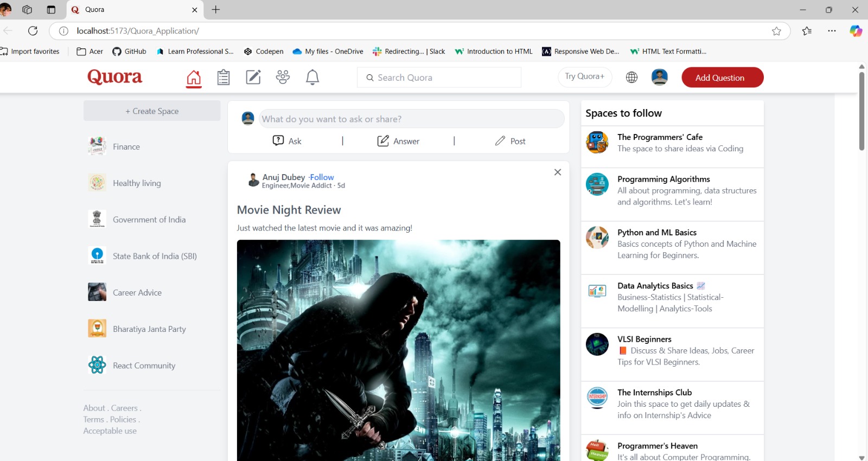Open the Bharatiya Janta Party space link
868x461 pixels.
click(149, 329)
